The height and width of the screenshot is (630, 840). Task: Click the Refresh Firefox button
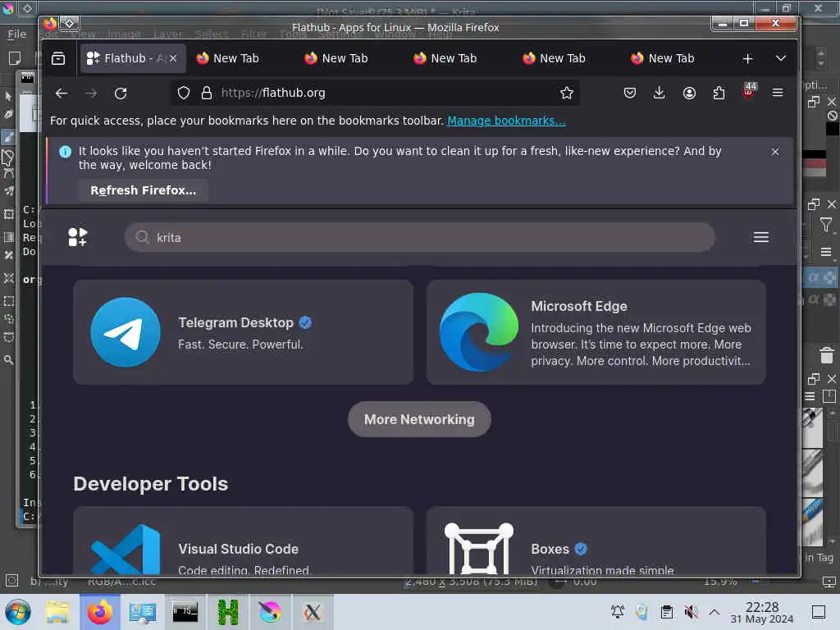[143, 190]
